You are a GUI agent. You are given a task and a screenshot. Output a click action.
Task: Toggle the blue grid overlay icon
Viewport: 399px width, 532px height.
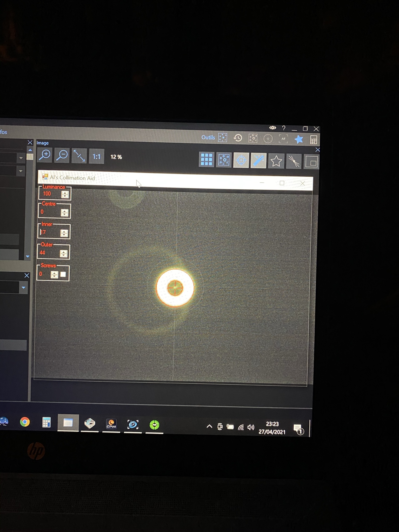207,159
